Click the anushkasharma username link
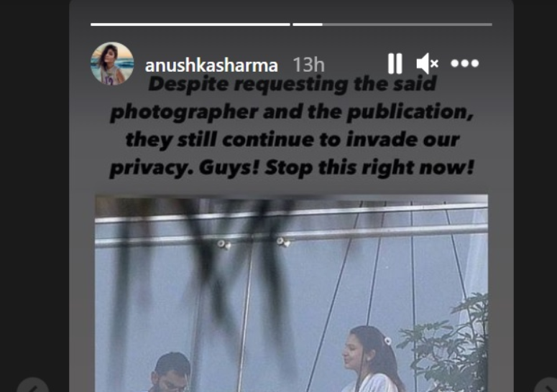Viewport: 557px width, 392px height. (x=211, y=65)
